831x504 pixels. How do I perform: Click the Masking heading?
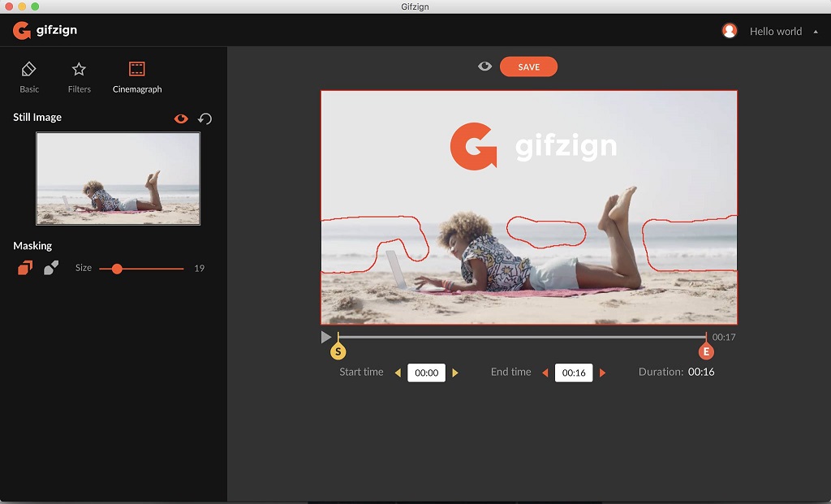32,245
